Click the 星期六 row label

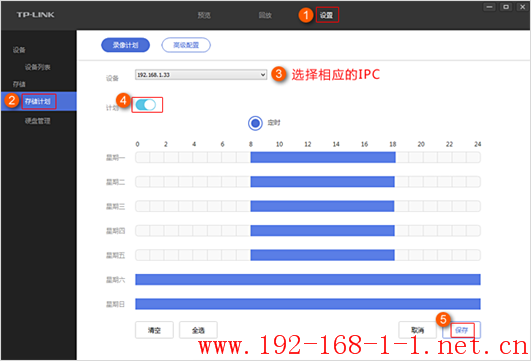coord(115,280)
